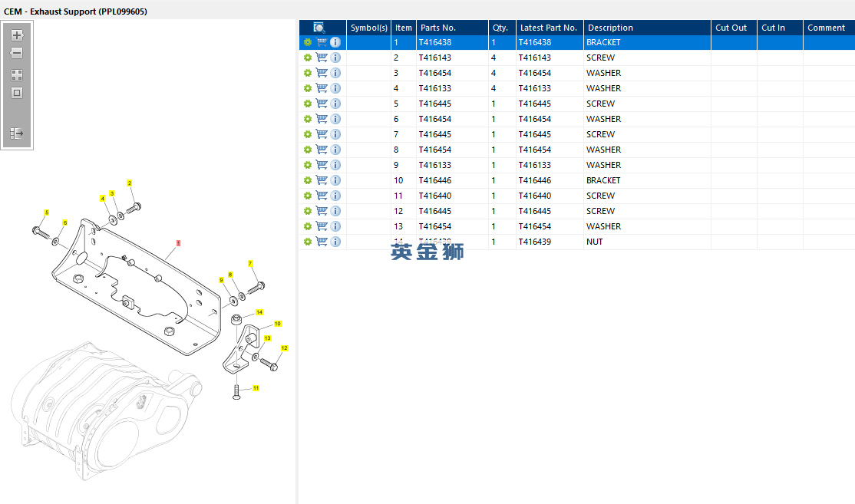
Task: Click the search icon in table header
Action: [319, 28]
